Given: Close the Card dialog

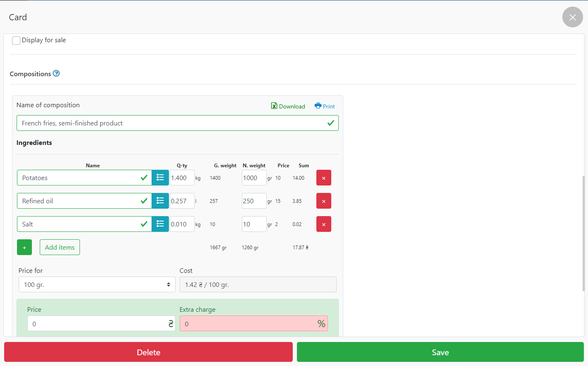Looking at the screenshot, I should [x=572, y=17].
